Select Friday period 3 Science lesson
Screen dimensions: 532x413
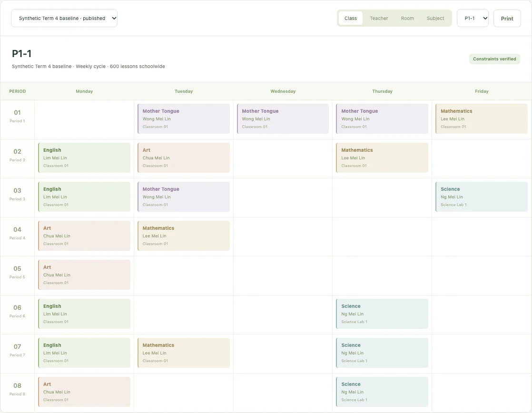pos(482,197)
